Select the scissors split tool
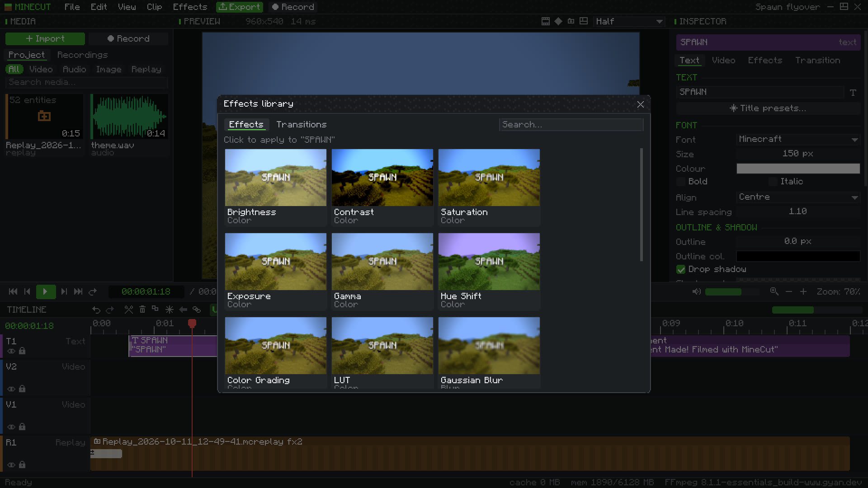 point(129,310)
